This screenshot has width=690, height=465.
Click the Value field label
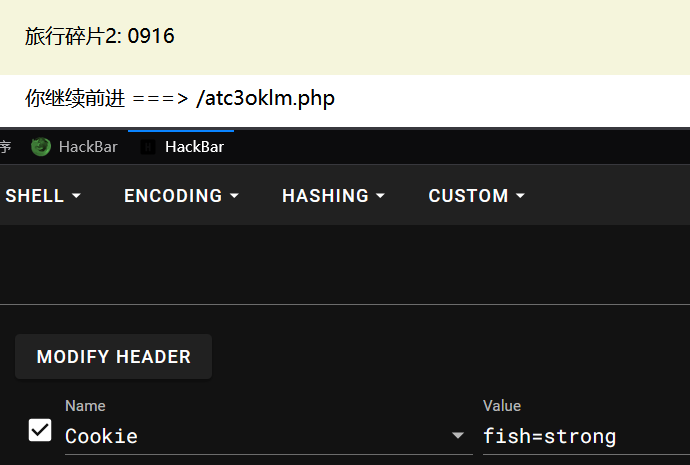click(x=502, y=406)
